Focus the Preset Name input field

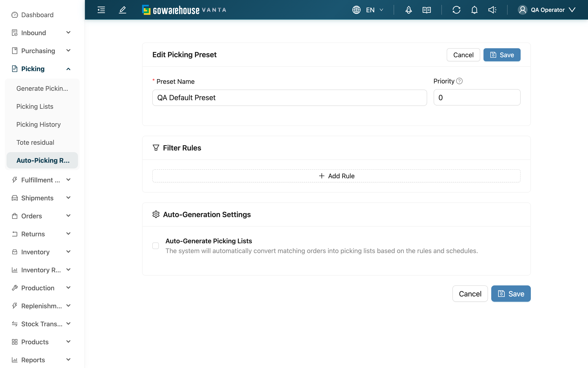click(289, 98)
